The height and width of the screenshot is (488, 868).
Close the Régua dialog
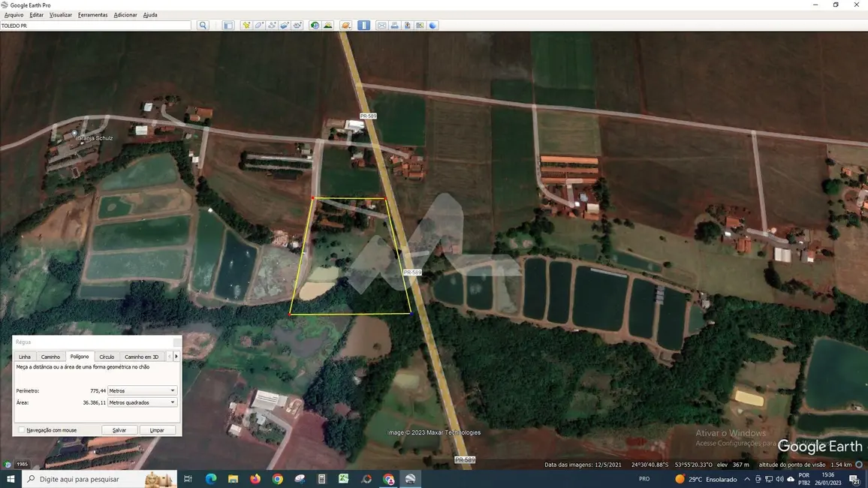tap(176, 342)
